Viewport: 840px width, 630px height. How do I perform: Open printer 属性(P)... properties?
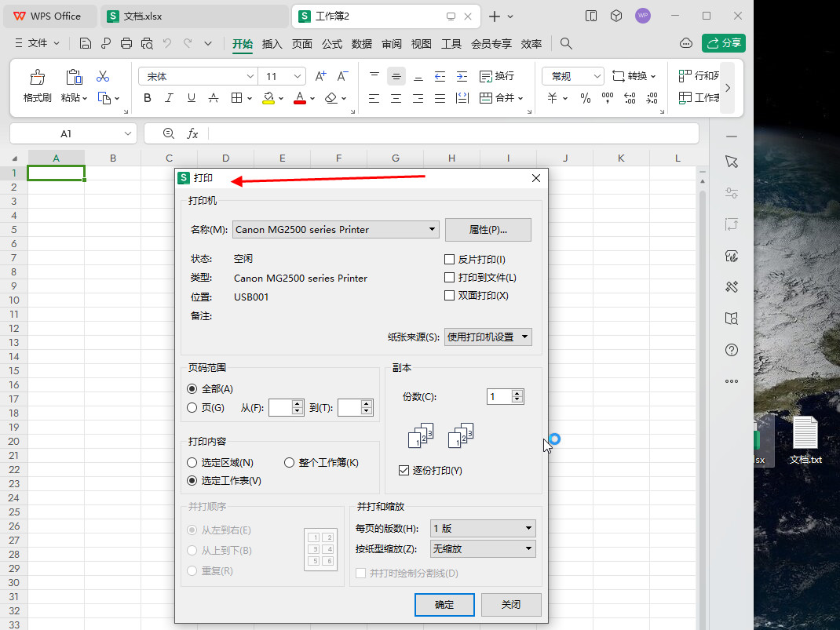pyautogui.click(x=488, y=230)
